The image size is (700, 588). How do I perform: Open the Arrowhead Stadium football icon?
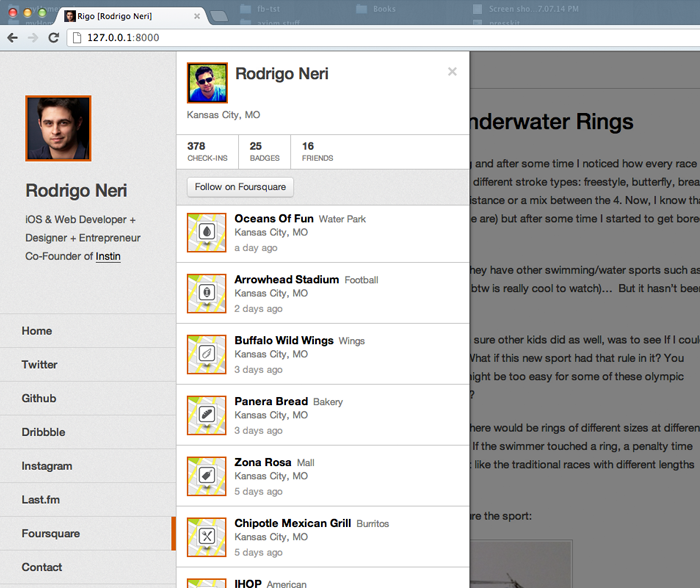207,294
